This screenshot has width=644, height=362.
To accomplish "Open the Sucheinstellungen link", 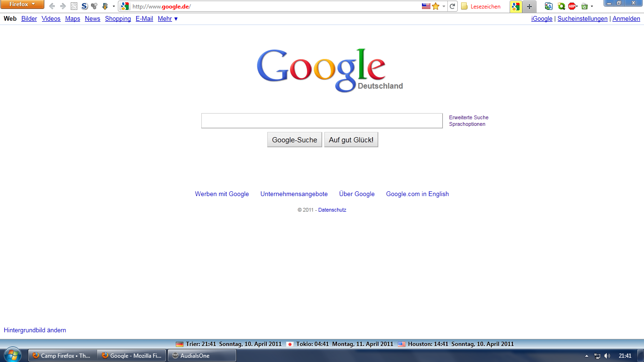I will 582,19.
